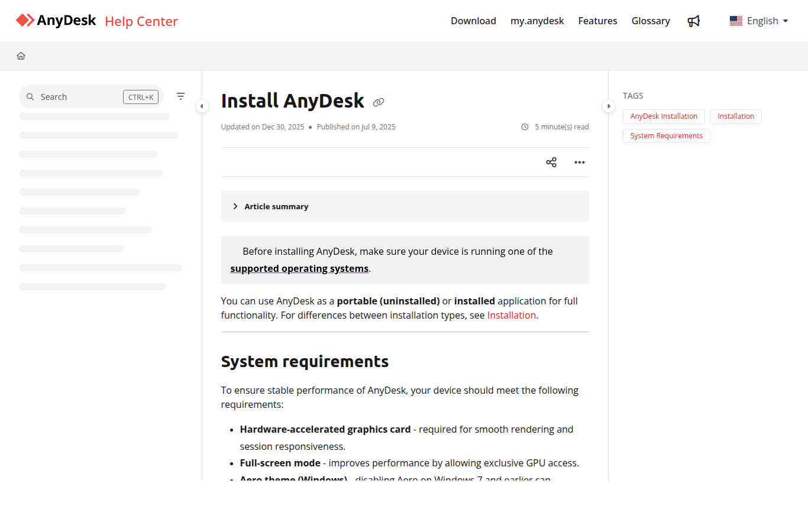This screenshot has width=808, height=532.
Task: Copy the Install AnyDesk heading link icon
Action: pyautogui.click(x=379, y=102)
